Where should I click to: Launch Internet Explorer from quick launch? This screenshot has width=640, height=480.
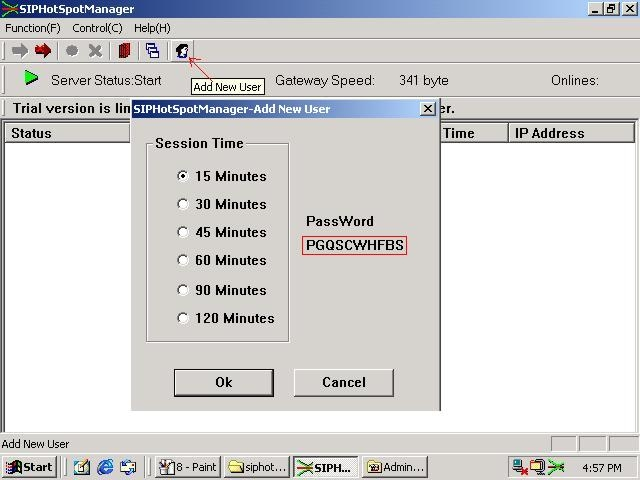pyautogui.click(x=105, y=467)
